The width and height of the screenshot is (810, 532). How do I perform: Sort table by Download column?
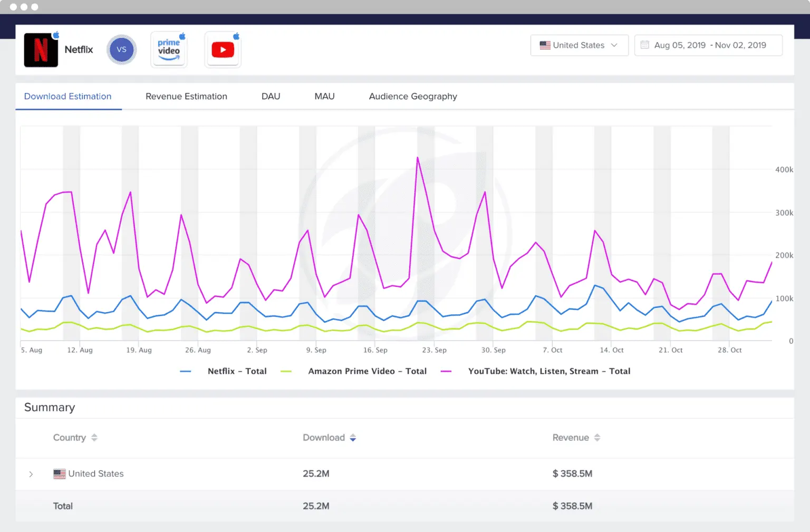click(329, 438)
